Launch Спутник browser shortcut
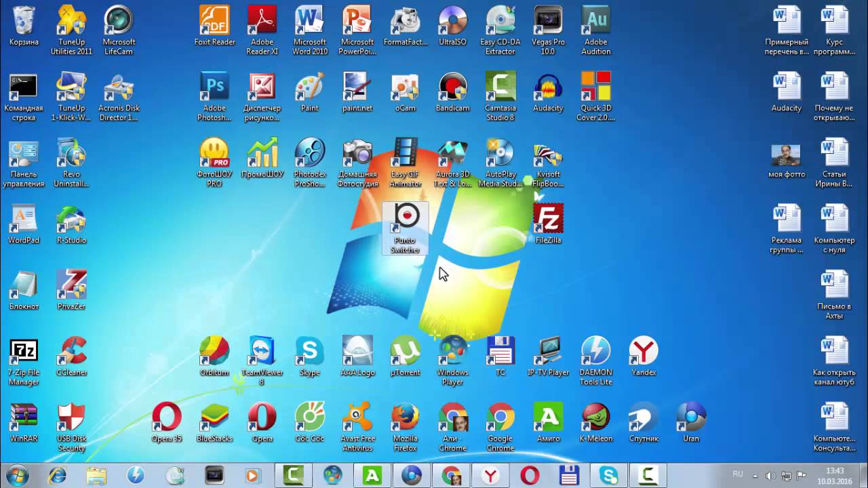 [644, 424]
